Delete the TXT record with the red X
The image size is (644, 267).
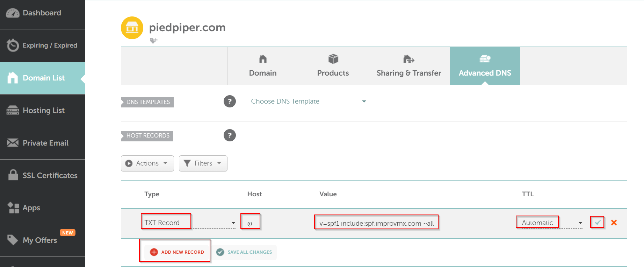(x=614, y=223)
